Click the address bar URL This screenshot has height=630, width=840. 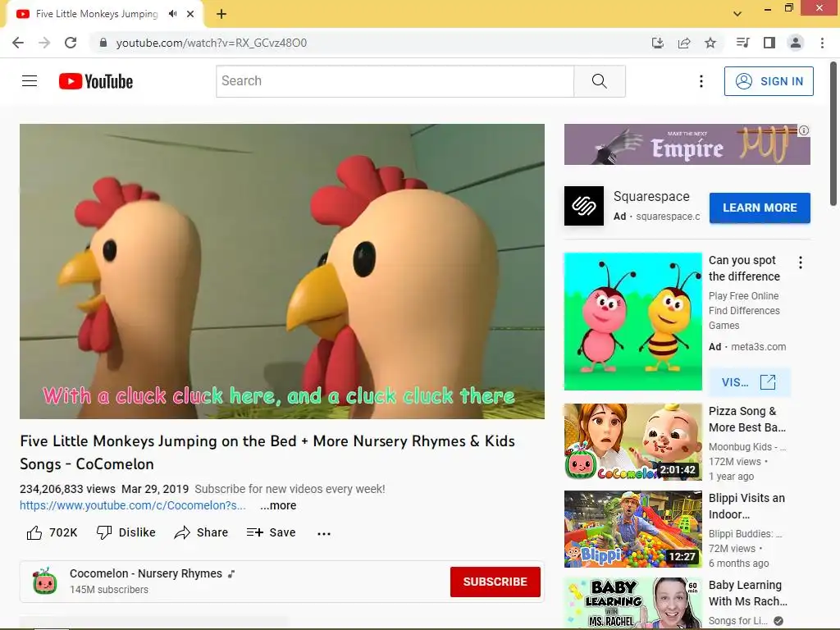click(211, 43)
